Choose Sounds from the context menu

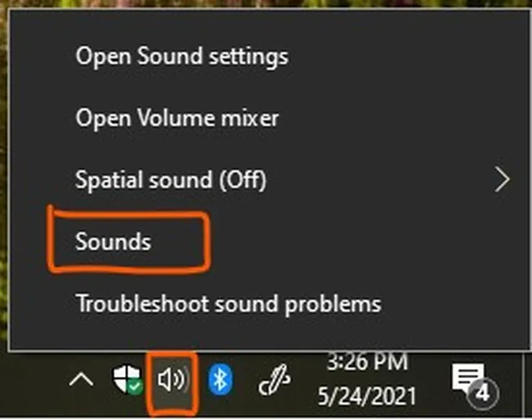click(114, 242)
